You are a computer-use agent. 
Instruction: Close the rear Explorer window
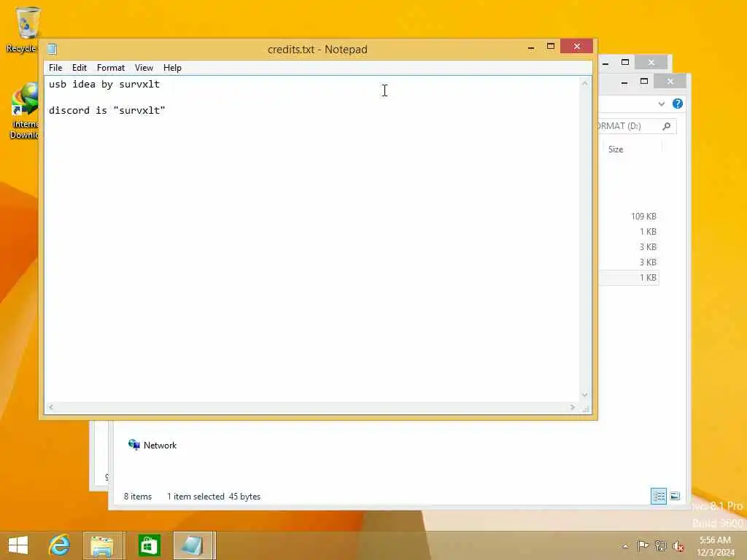pos(651,63)
